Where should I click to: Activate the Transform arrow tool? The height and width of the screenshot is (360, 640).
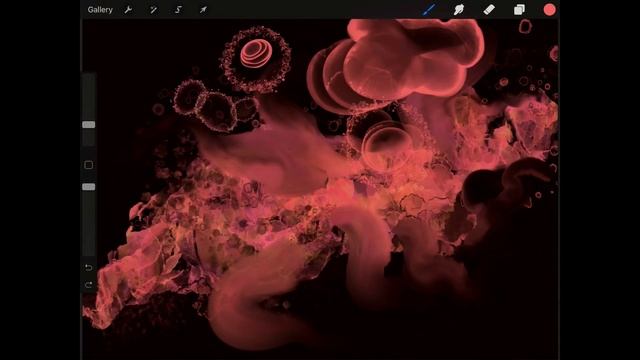[203, 10]
